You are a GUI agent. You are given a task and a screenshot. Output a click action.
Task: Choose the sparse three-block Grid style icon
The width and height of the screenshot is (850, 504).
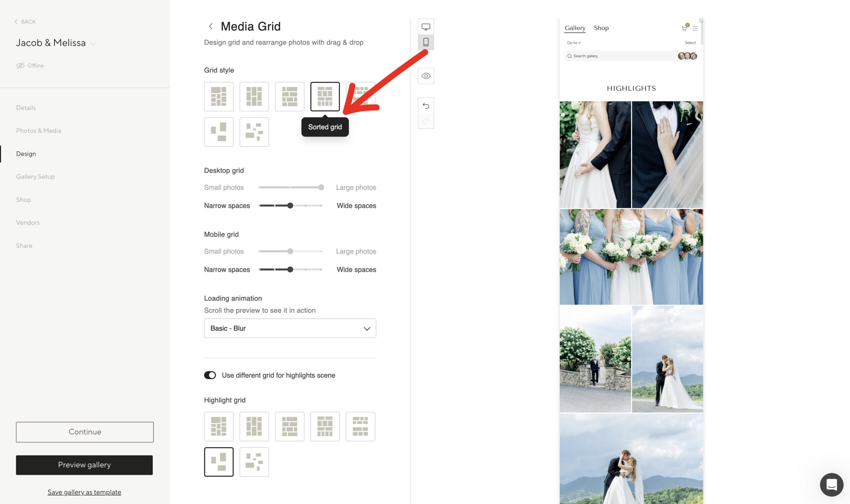pyautogui.click(x=218, y=132)
